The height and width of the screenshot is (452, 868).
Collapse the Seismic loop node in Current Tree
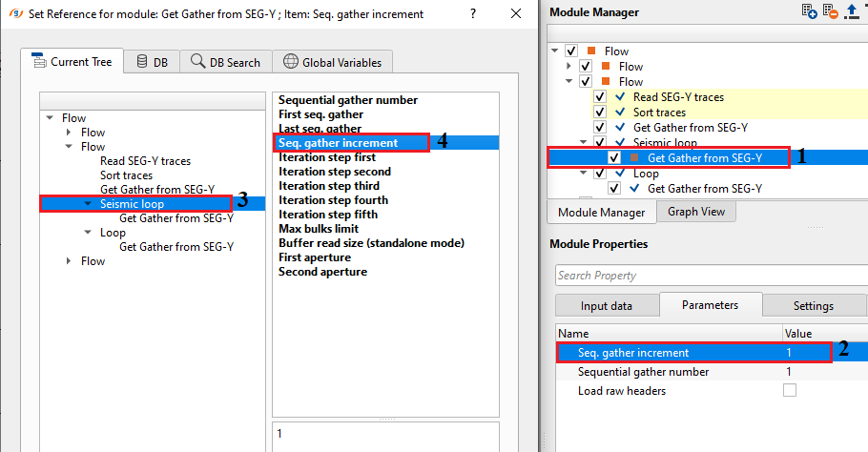point(88,204)
